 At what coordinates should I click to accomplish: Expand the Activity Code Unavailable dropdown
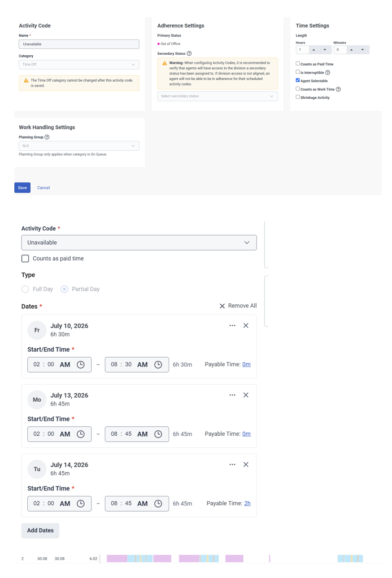(139, 243)
